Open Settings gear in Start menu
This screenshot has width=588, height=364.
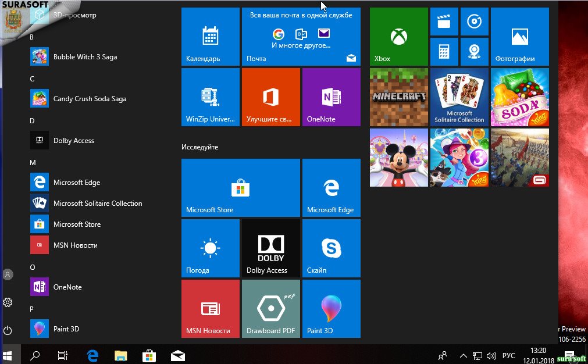[8, 302]
